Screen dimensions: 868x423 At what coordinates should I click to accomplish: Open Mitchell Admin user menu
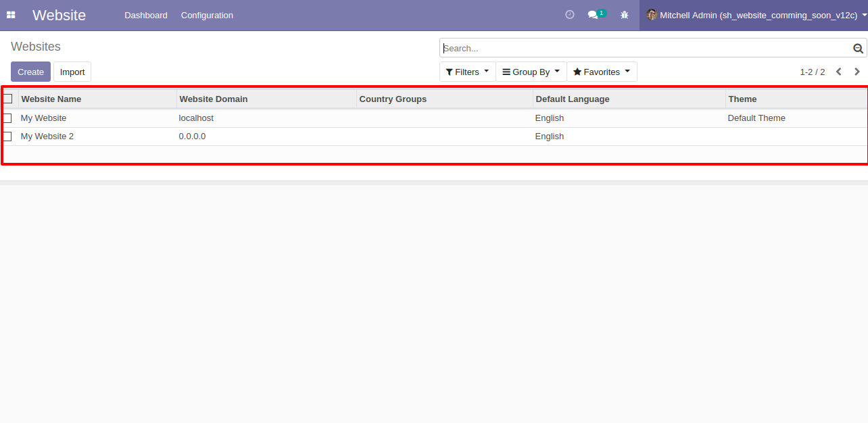pyautogui.click(x=754, y=15)
